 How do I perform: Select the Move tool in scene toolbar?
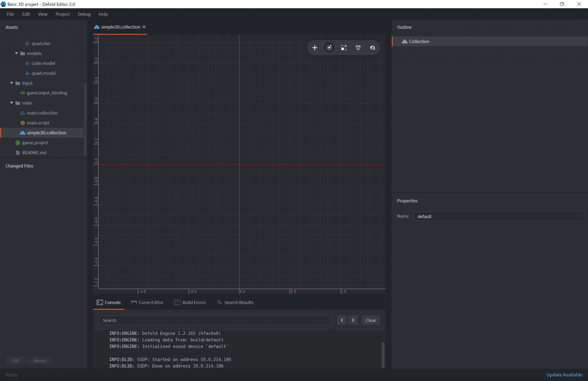(x=315, y=48)
